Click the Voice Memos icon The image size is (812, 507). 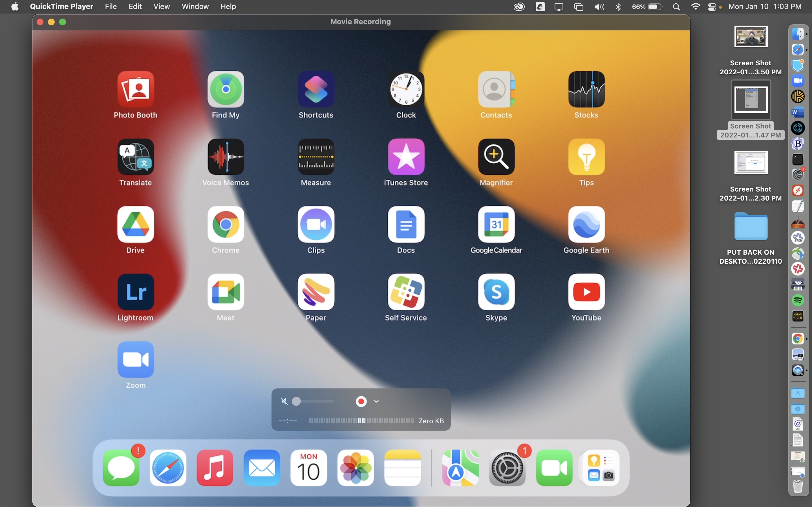coord(226,157)
